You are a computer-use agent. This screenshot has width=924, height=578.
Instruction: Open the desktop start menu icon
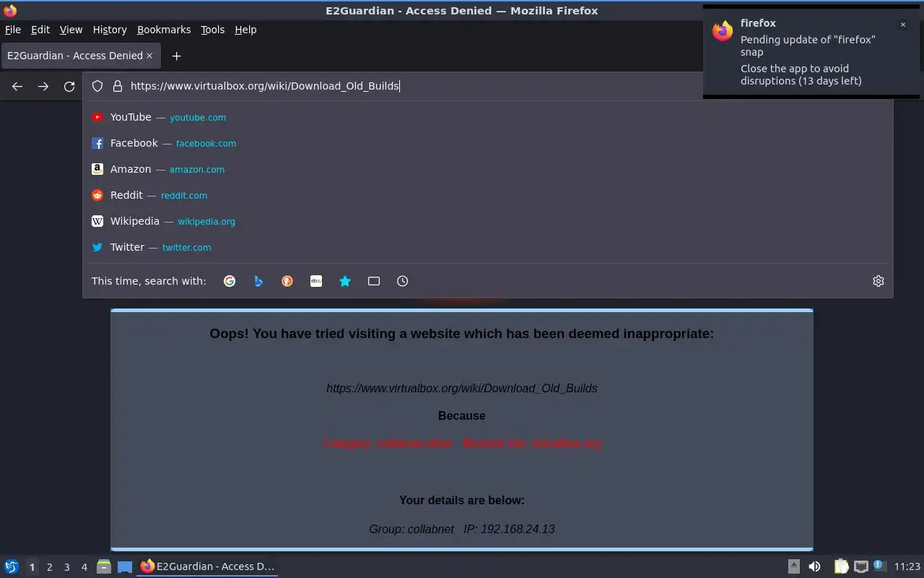click(x=12, y=566)
